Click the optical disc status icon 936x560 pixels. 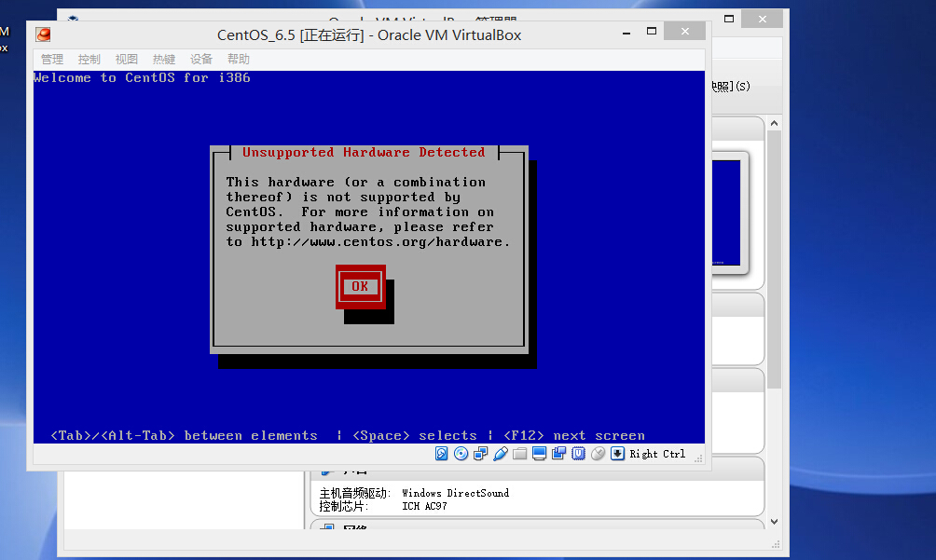click(x=461, y=454)
